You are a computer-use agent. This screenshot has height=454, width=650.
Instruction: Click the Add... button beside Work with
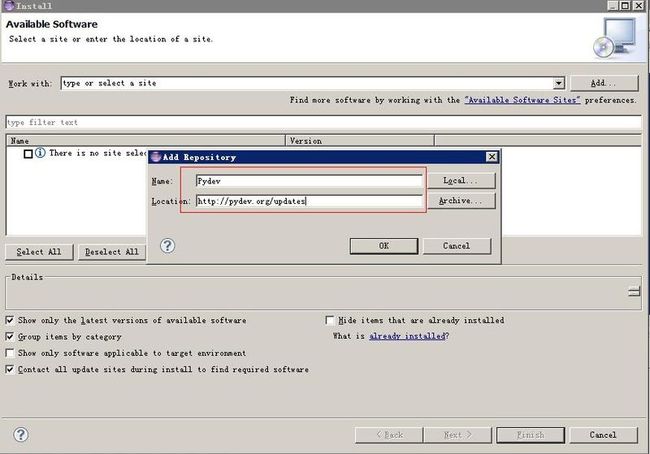point(604,83)
